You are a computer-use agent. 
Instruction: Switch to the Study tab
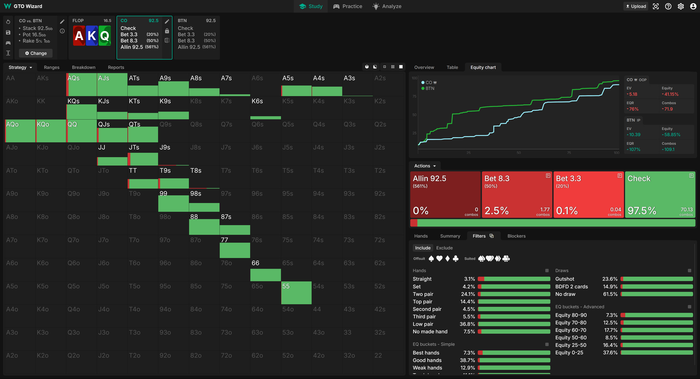click(311, 6)
